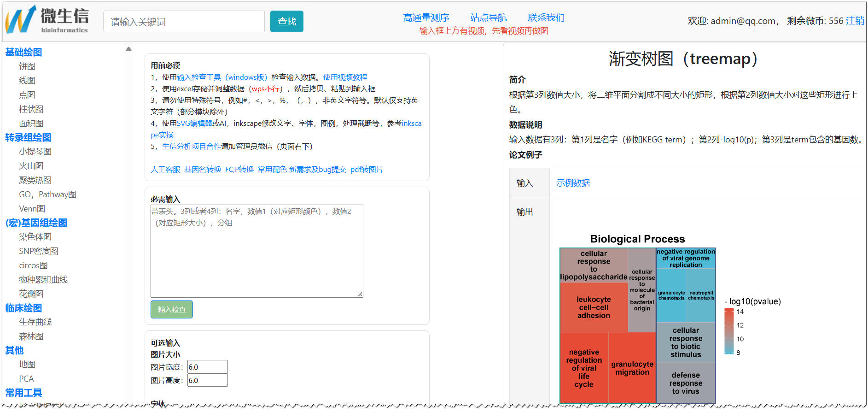Select circos图 in the sidebar
Viewport: 868px width, 412px height.
pos(34,265)
